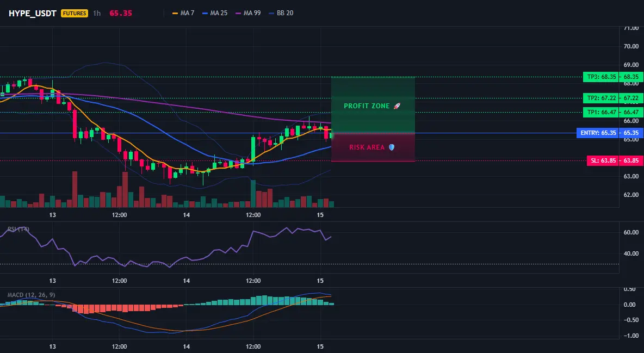Image resolution: width=644 pixels, height=353 pixels.
Task: Click the HYPE_USDT symbol title
Action: point(33,13)
